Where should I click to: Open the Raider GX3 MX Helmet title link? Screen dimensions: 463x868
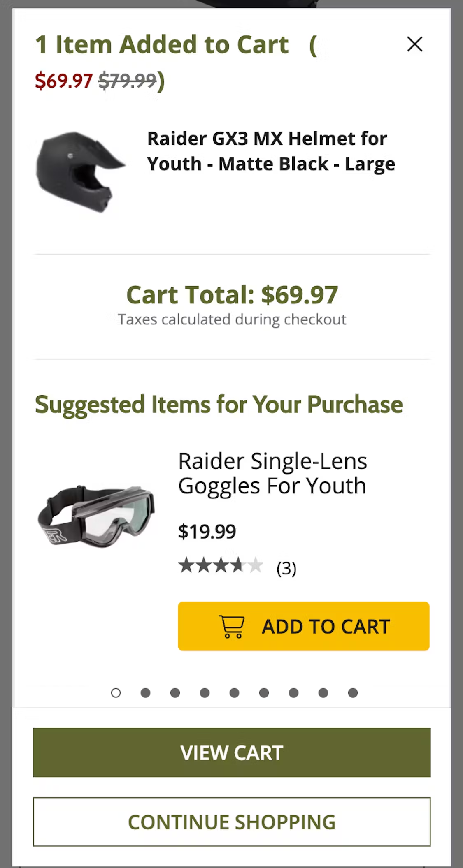271,151
